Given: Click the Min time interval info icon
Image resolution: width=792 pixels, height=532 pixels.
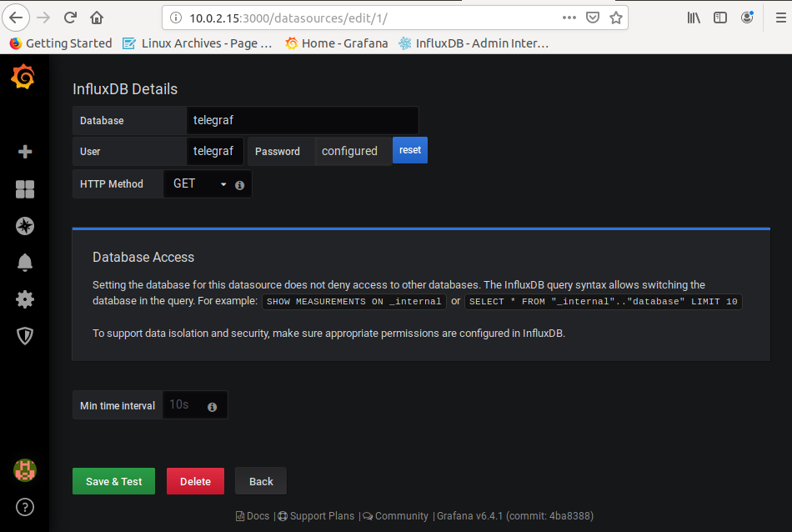Looking at the screenshot, I should (212, 407).
